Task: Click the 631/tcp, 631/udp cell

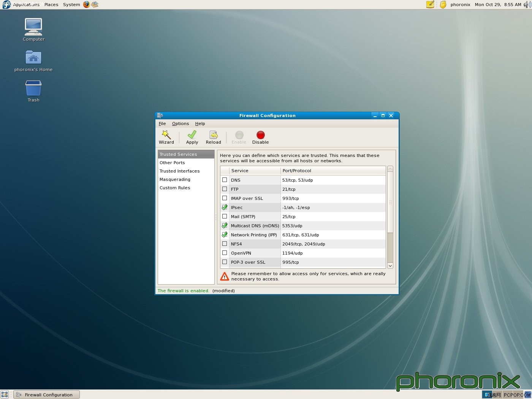Action: [333, 235]
